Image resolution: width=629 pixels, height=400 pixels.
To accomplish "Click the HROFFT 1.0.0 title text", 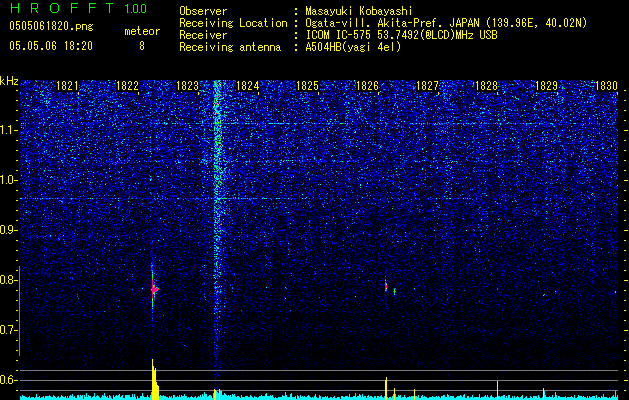I will point(78,8).
